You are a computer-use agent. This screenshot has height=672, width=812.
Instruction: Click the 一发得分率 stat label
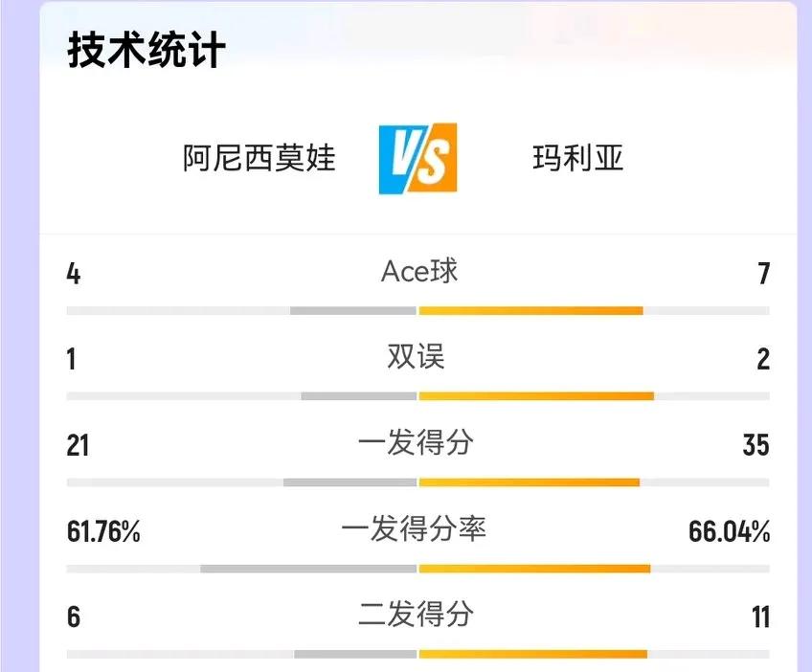click(414, 528)
